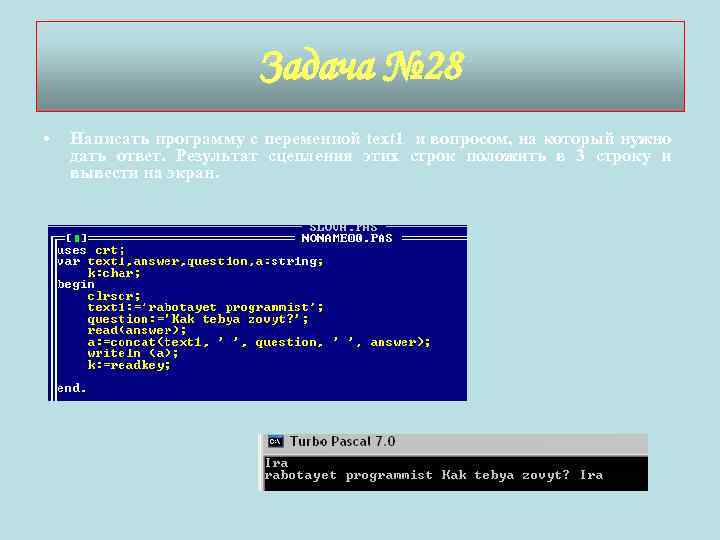Click the 'end.' code line

coord(72,388)
